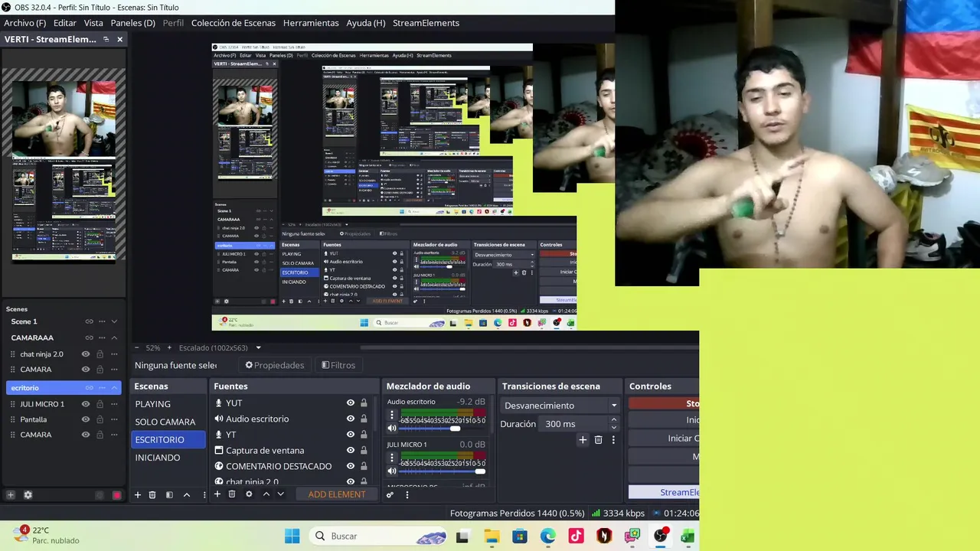Increase transition Duración with the up arrow
This screenshot has height=551, width=980.
pos(613,420)
